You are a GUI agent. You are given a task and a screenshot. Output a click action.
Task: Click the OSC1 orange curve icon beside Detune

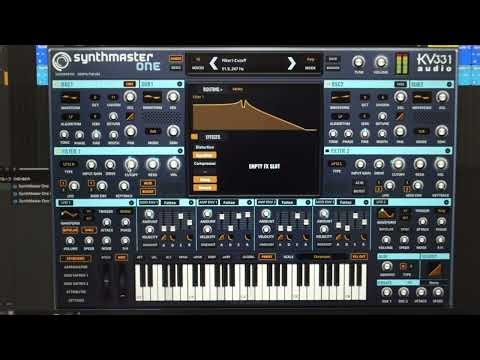(130, 117)
